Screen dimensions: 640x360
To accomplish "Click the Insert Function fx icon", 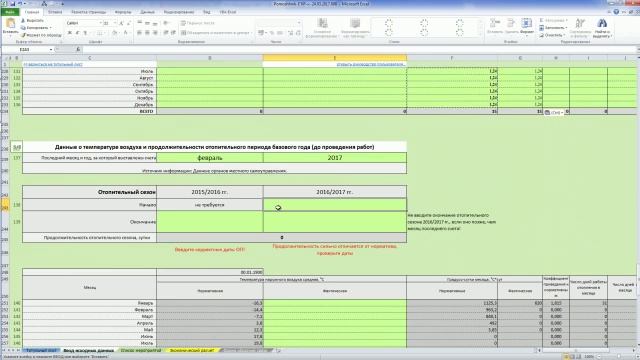I will click(78, 49).
